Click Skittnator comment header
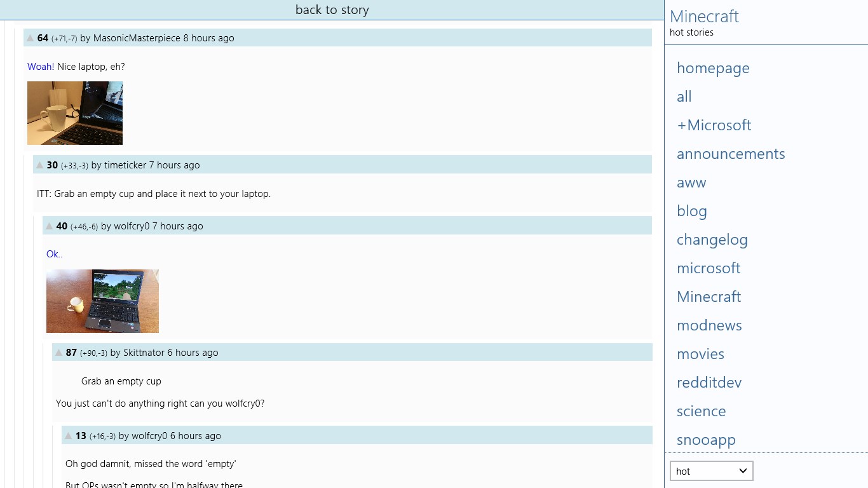 tap(352, 352)
